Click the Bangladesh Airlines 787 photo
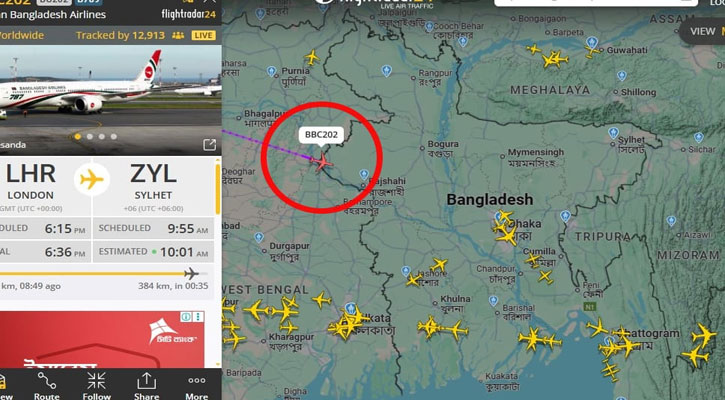 (x=111, y=100)
